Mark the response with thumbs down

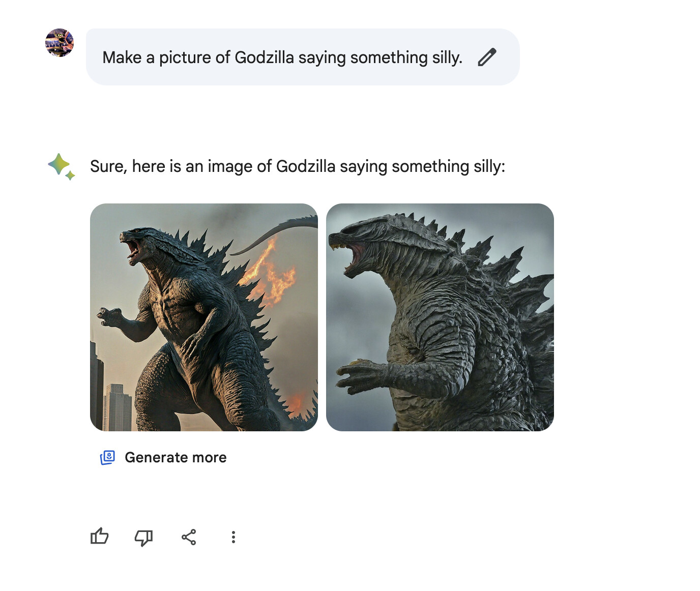(143, 537)
